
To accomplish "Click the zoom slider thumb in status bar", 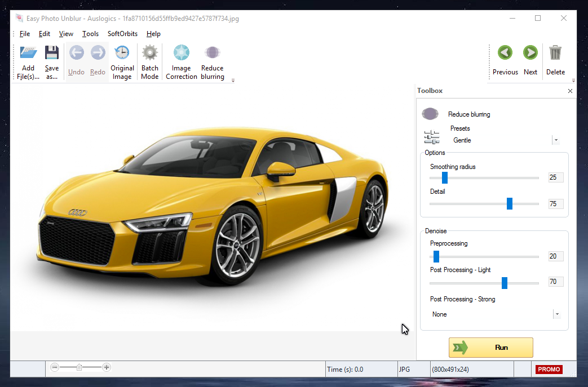I will pyautogui.click(x=79, y=367).
